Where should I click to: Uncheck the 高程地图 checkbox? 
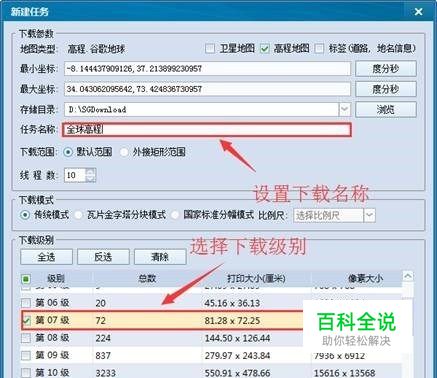pyautogui.click(x=265, y=49)
